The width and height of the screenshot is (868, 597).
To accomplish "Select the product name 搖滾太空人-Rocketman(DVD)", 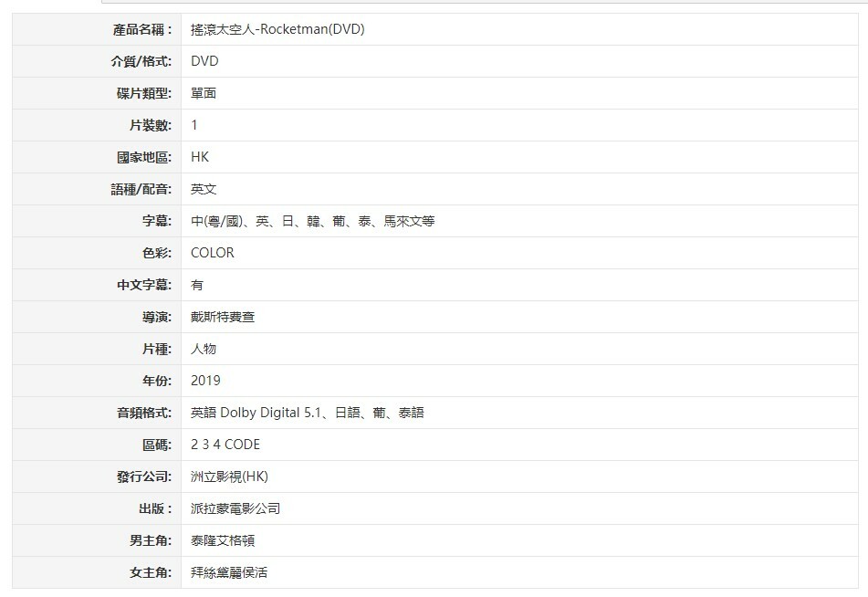I will (277, 29).
